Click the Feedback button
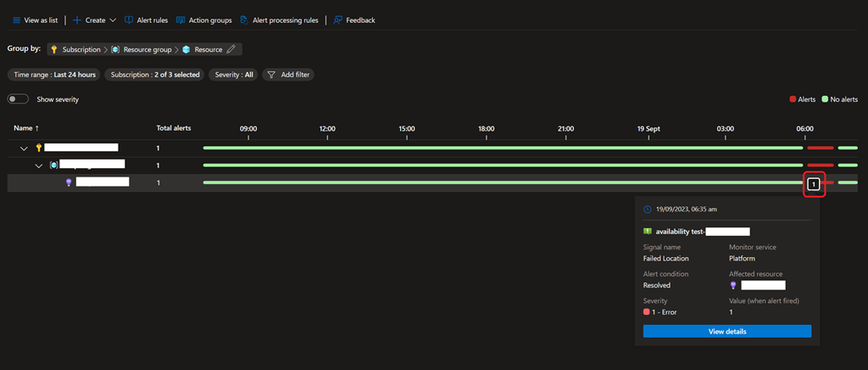 click(353, 20)
